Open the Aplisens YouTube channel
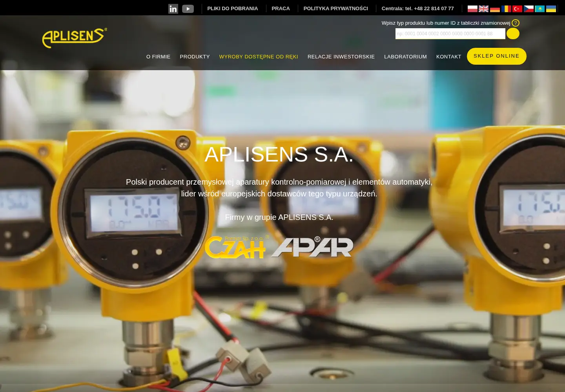Image resolution: width=565 pixels, height=392 pixels. tap(188, 9)
